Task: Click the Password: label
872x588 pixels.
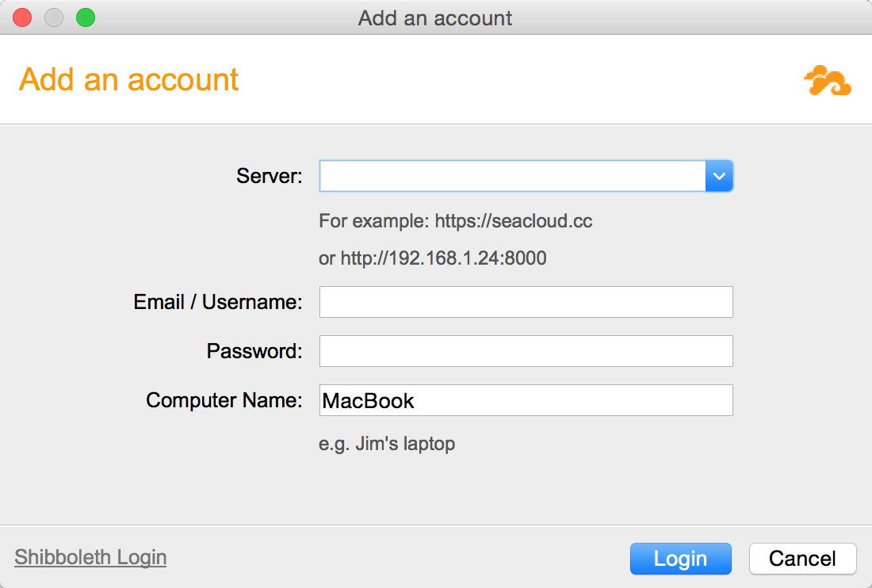Action: [254, 351]
